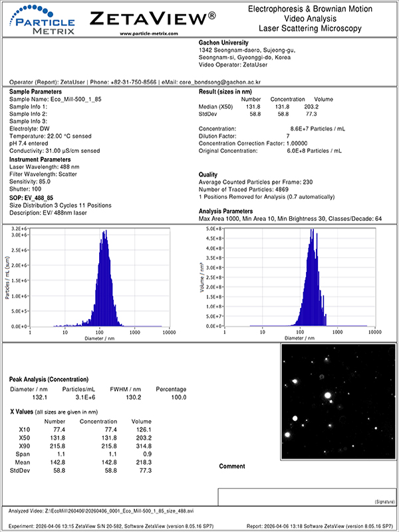Click the Sample Parameters heading

[35, 92]
